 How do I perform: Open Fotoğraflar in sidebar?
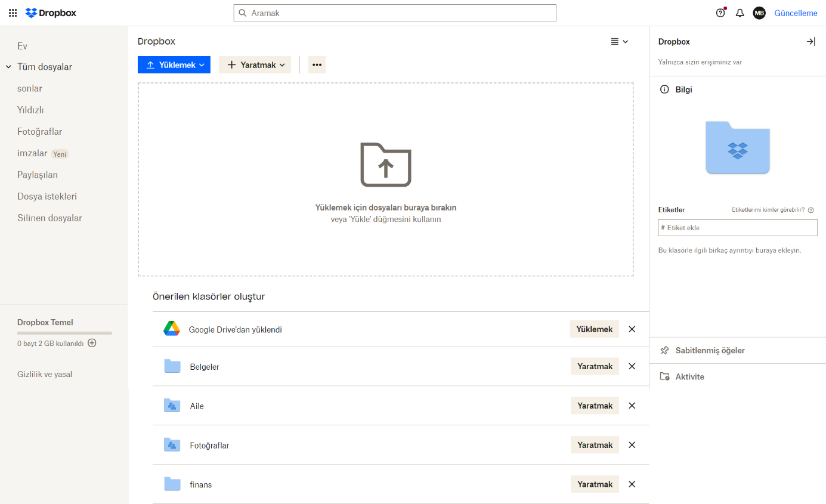tap(40, 132)
